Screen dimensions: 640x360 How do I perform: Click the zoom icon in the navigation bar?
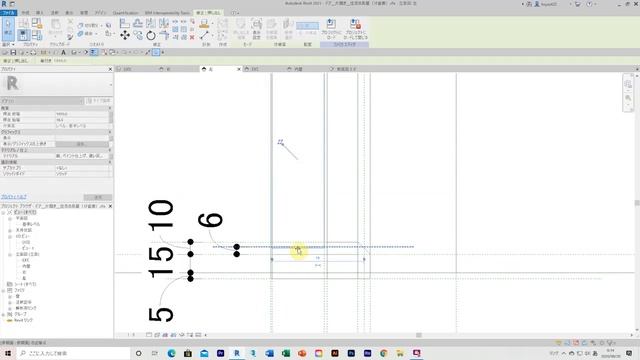click(x=628, y=98)
